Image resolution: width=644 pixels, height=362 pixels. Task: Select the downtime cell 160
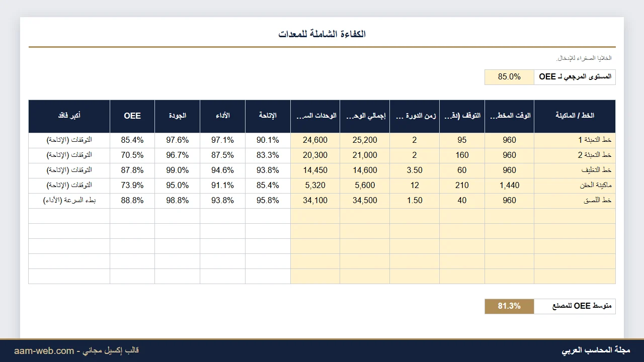[462, 155]
